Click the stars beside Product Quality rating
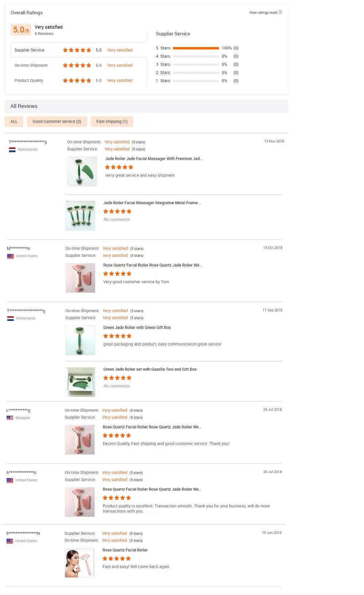Screen dimensions: 364x595 tap(77, 80)
